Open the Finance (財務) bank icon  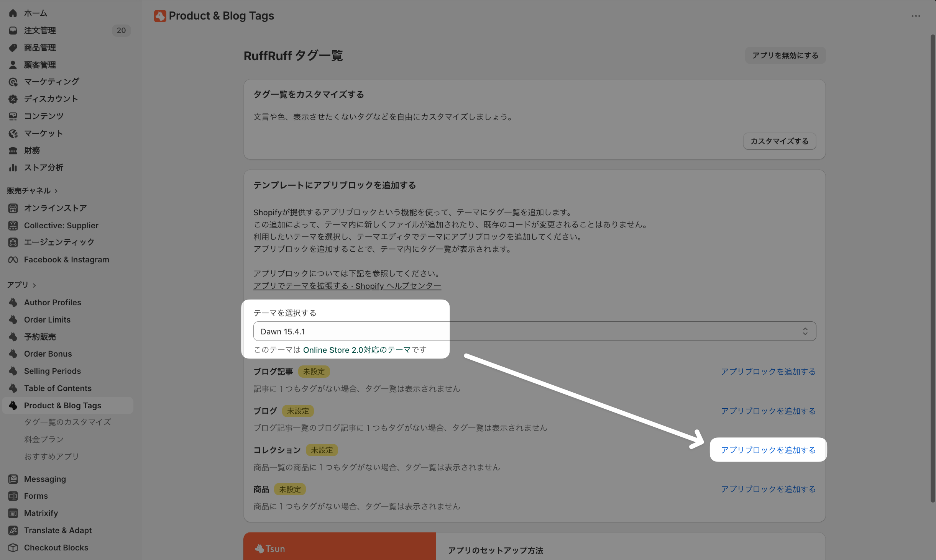coord(13,150)
